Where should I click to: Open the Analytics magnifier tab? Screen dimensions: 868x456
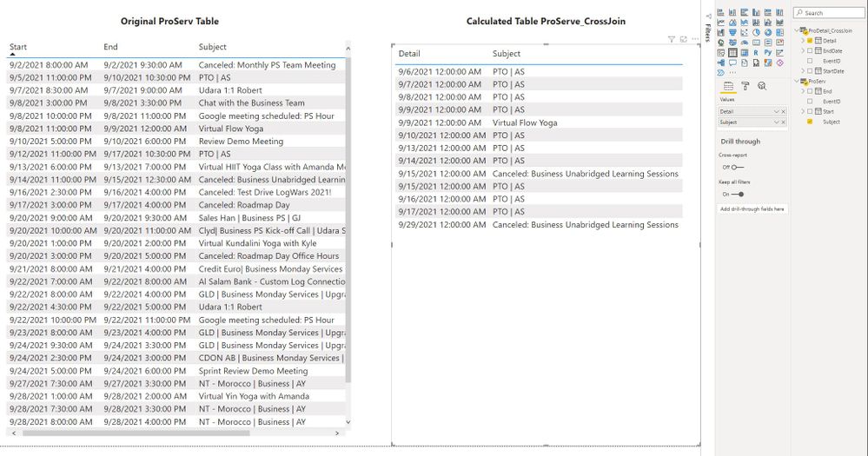(761, 86)
